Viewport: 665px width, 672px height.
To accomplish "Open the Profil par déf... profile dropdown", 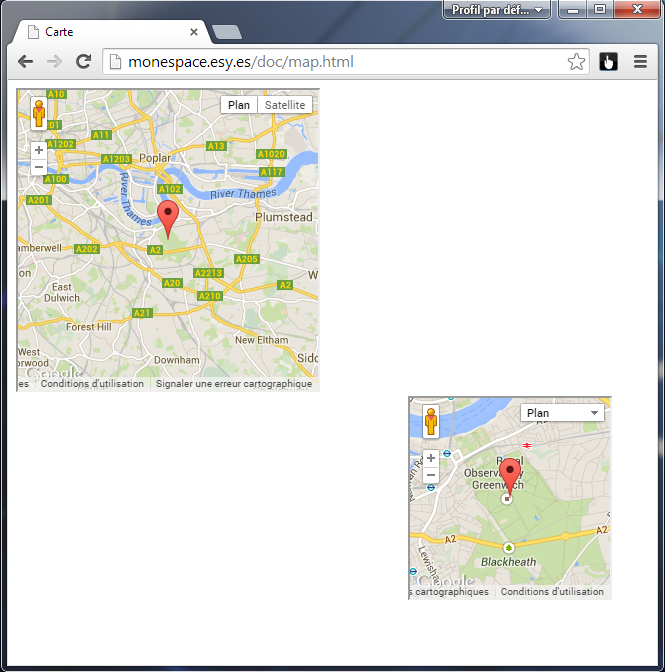I will [497, 10].
